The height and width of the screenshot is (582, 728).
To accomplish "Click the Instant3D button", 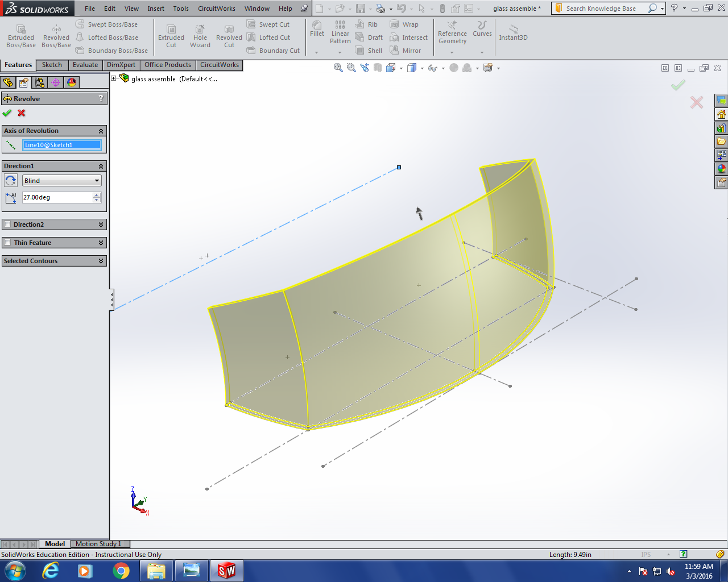I will 513,32.
